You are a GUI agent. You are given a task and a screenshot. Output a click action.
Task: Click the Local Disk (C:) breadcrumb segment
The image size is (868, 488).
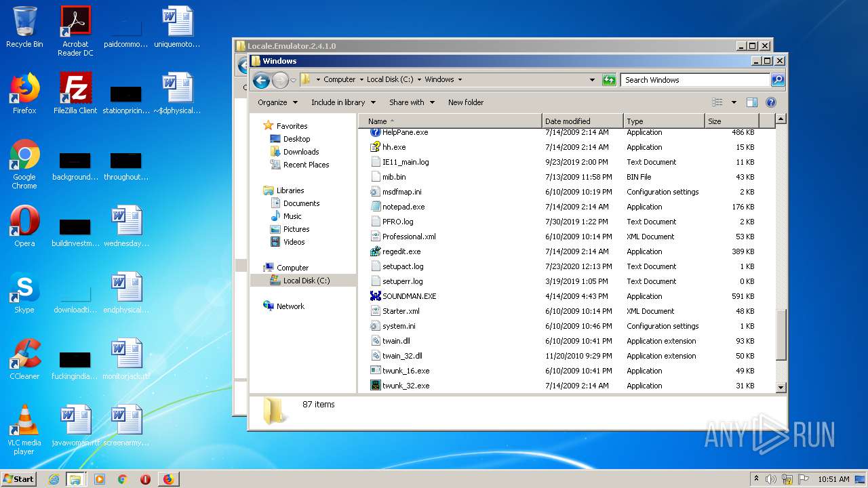390,79
